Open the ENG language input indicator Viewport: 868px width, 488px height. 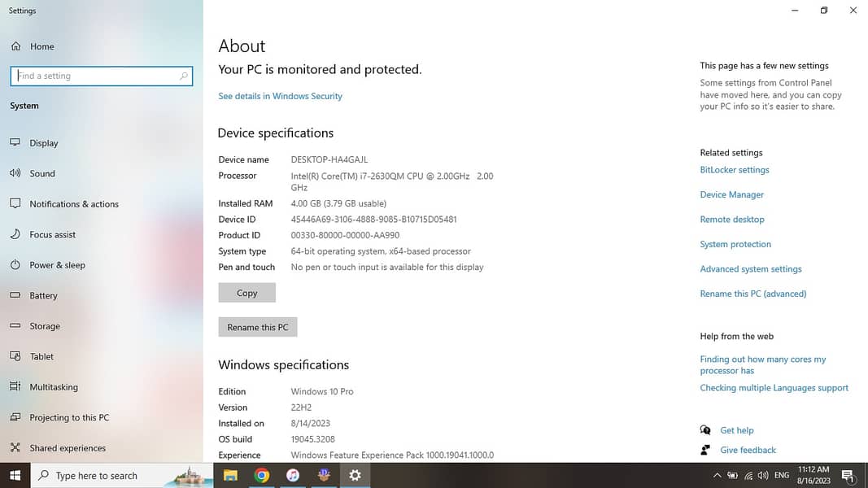[x=781, y=476]
